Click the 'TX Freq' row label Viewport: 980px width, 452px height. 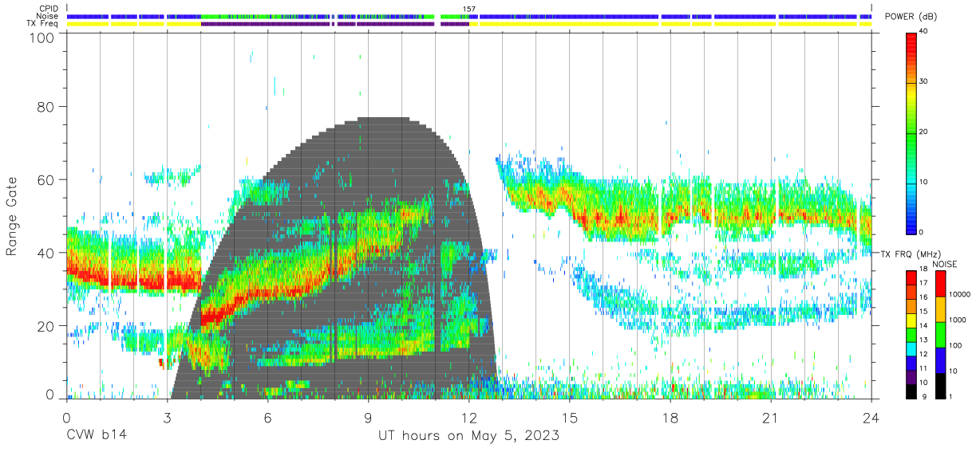point(43,24)
